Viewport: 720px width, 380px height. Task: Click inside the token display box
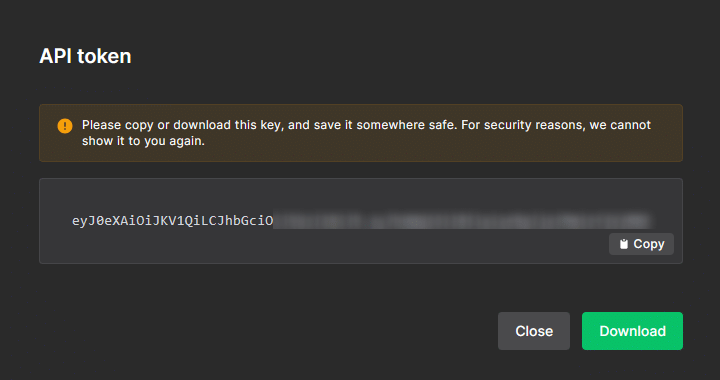pyautogui.click(x=361, y=221)
